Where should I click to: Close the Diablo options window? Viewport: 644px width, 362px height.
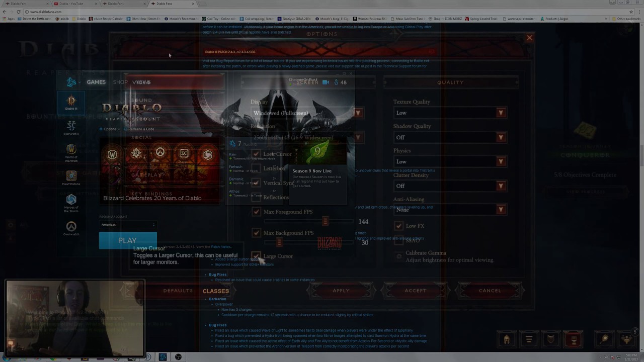(529, 38)
